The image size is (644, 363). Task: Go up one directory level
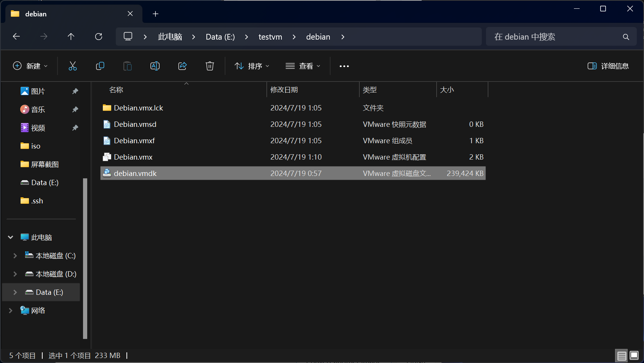point(71,37)
